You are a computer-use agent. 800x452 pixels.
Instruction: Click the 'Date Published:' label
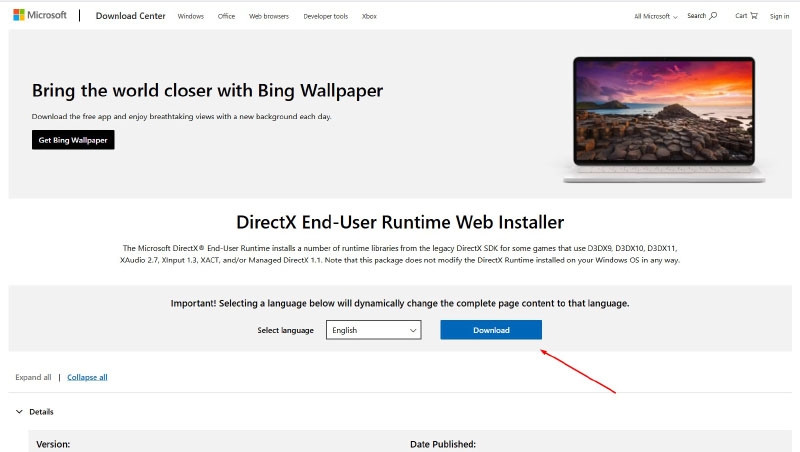point(443,444)
